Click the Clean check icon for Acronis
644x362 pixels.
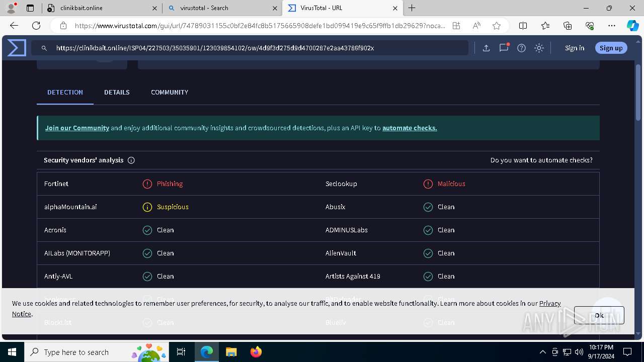coord(147,230)
